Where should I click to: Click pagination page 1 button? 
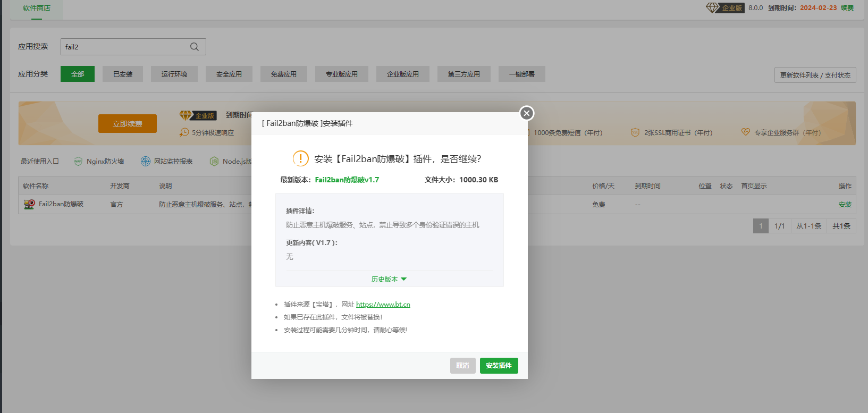pos(761,226)
